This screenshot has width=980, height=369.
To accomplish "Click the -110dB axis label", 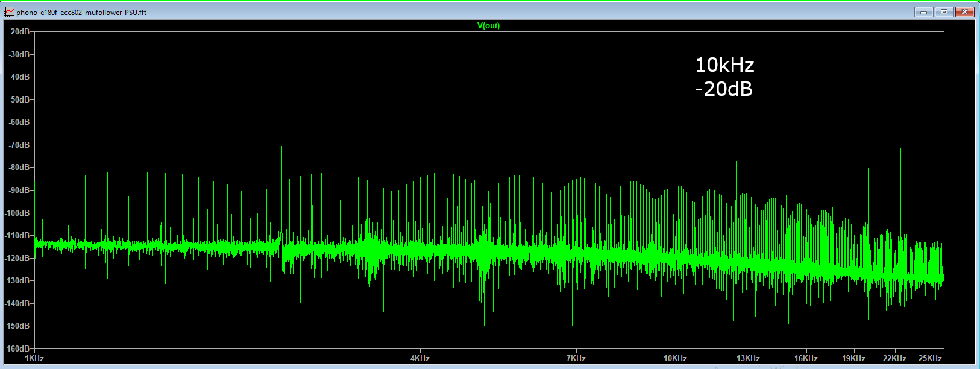I will pos(18,235).
